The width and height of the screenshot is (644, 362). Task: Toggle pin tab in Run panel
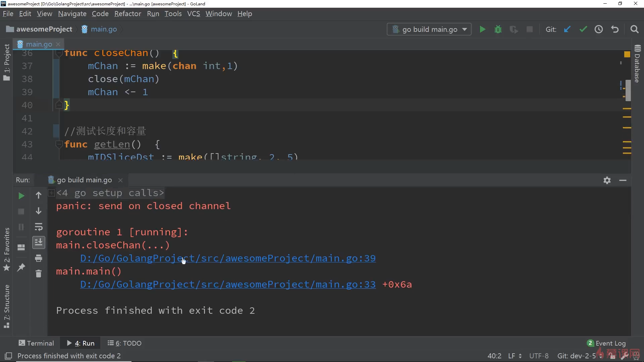click(x=21, y=267)
